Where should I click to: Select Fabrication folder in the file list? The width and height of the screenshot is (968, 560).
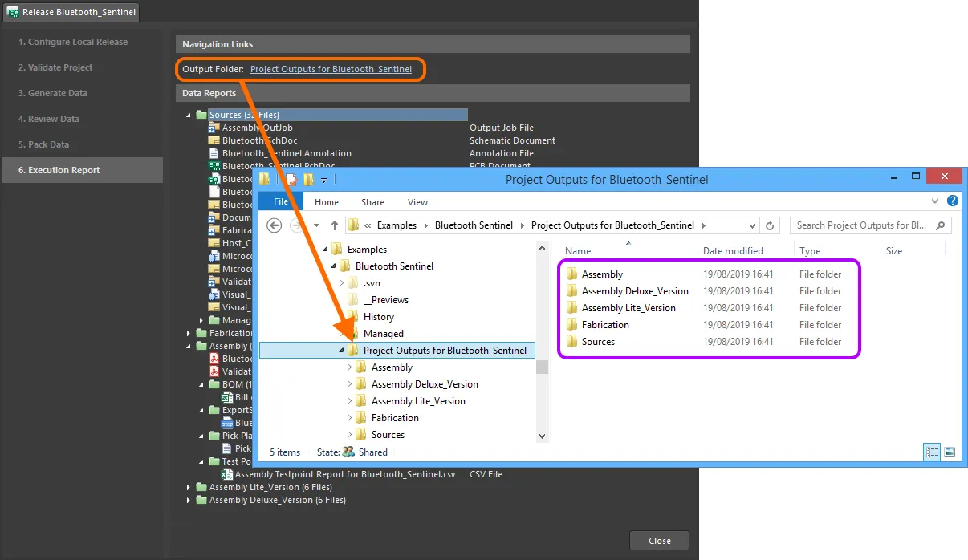tap(605, 325)
